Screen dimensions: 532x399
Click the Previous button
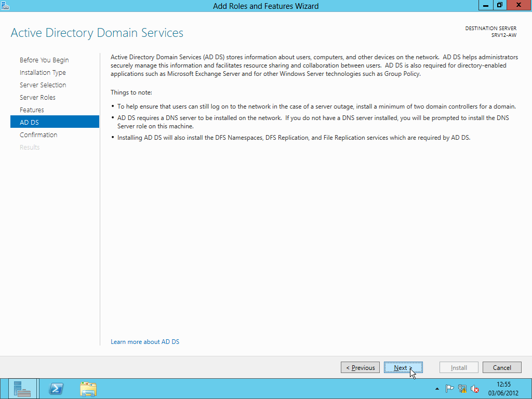[360, 367]
